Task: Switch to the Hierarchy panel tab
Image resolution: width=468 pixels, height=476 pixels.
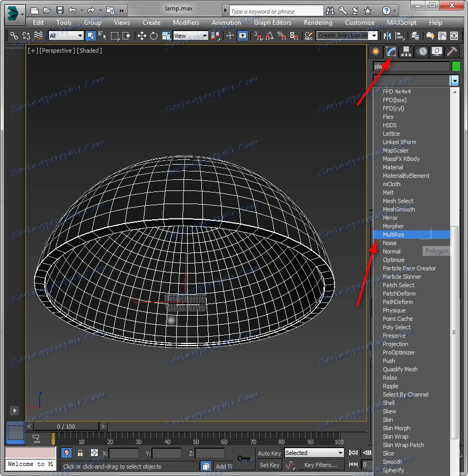Action: click(405, 51)
